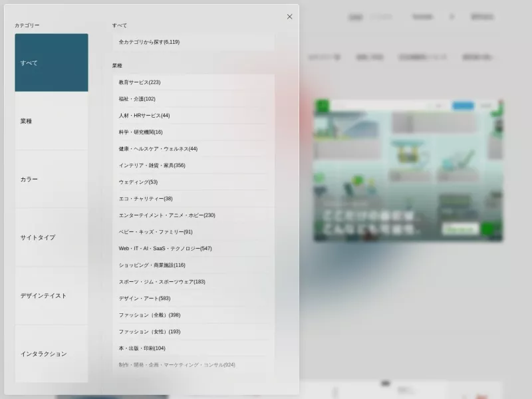
Task: Click ファッション（女性）(193)
Action: point(194,331)
